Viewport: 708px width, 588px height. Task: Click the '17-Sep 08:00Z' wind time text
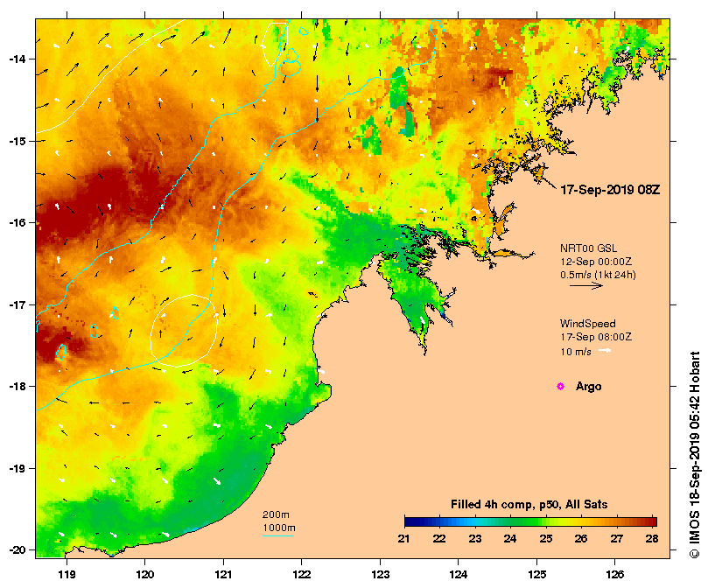coord(596,337)
